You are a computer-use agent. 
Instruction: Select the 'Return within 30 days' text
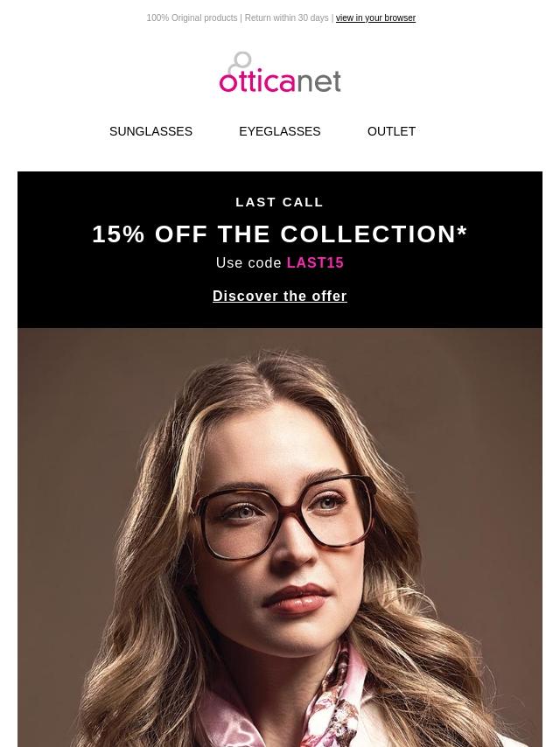tap(286, 18)
